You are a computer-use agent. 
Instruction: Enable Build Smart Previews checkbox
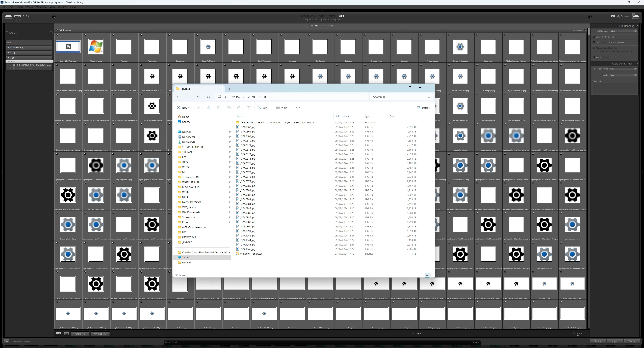(594, 37)
